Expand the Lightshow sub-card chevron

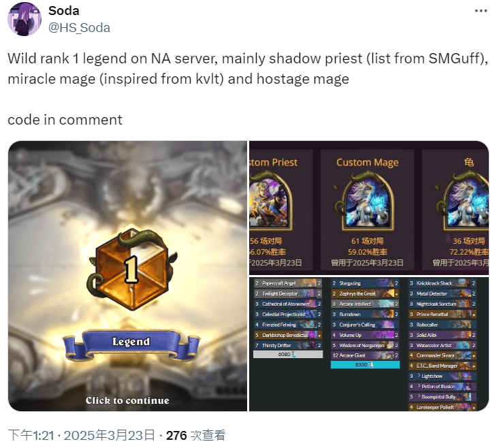(x=419, y=376)
